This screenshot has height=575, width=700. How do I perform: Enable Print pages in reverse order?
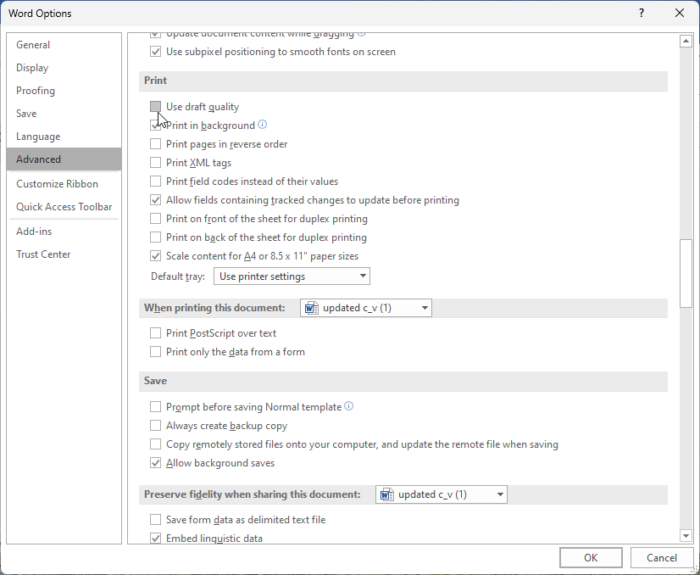coord(155,144)
